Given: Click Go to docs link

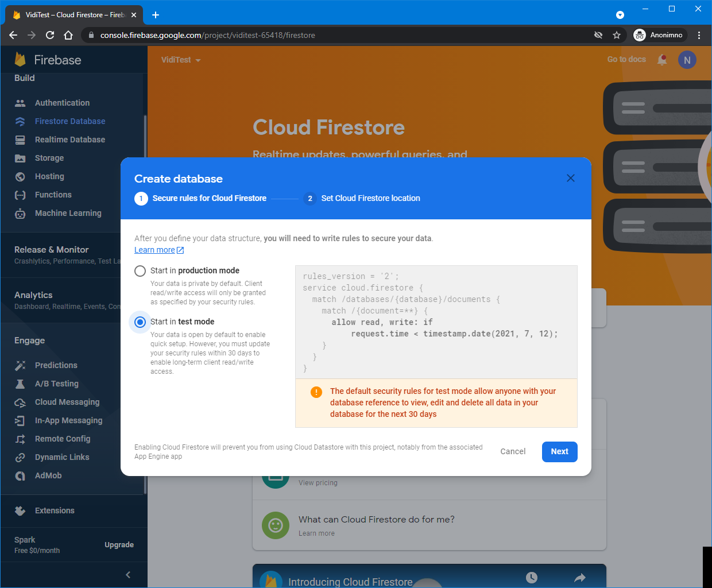Looking at the screenshot, I should pyautogui.click(x=626, y=59).
